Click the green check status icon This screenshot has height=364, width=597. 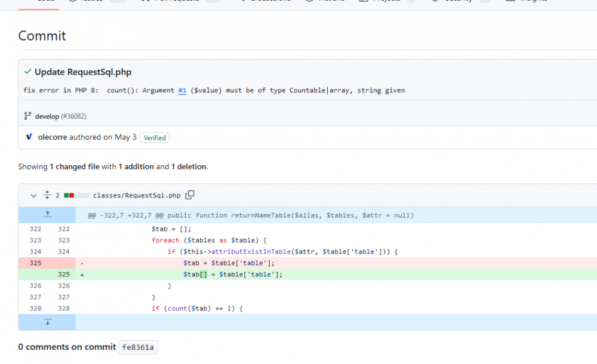tap(27, 72)
